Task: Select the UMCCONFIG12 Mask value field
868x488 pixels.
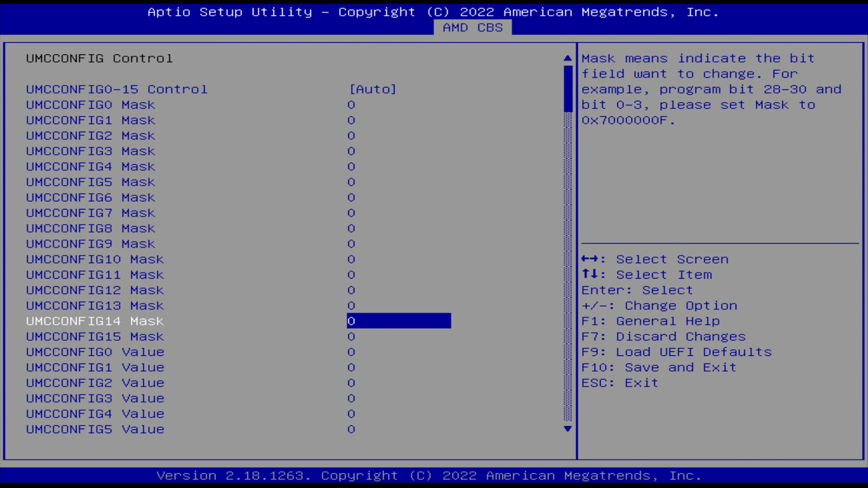Action: 351,290
